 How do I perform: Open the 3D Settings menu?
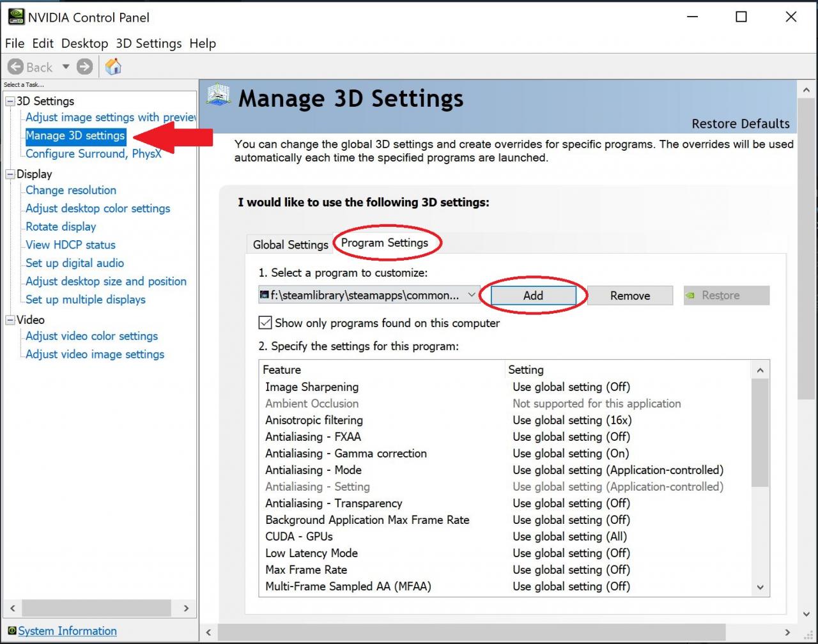coord(148,43)
